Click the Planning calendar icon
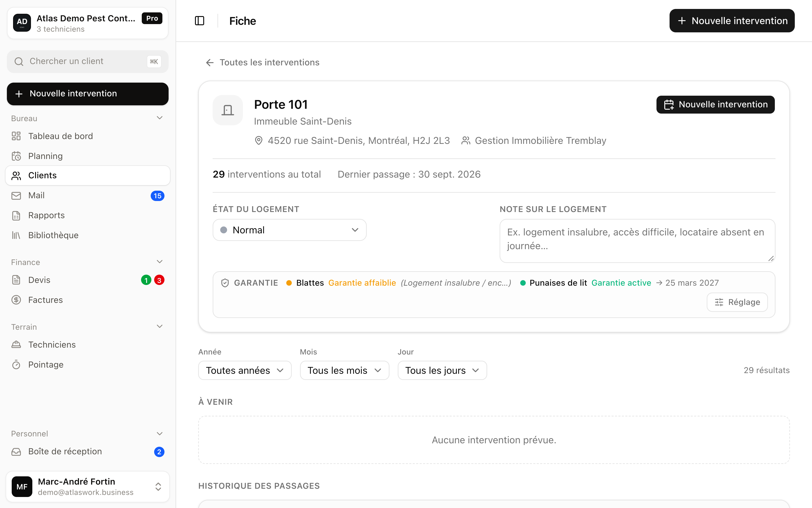Image resolution: width=812 pixels, height=508 pixels. (x=16, y=156)
